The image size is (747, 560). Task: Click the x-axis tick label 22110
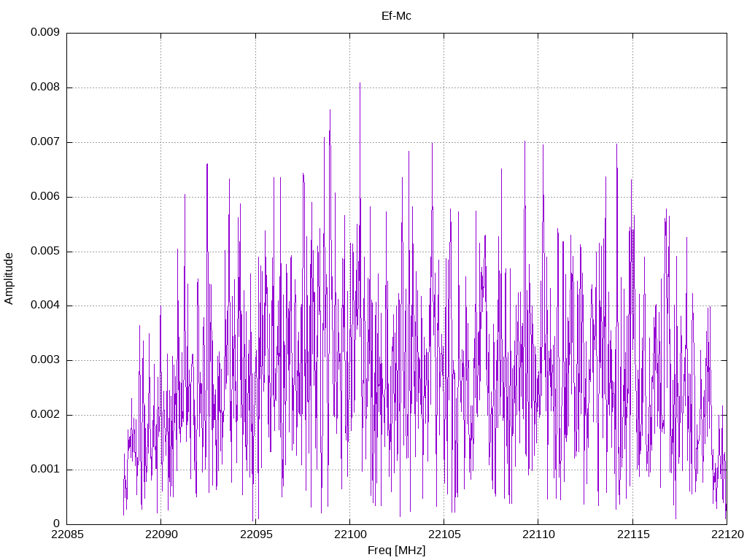click(538, 534)
